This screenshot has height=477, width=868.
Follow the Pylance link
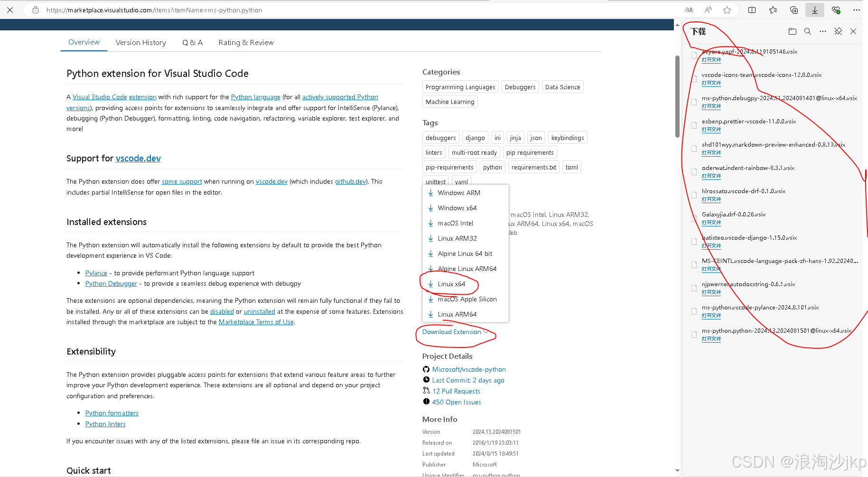pyautogui.click(x=96, y=273)
